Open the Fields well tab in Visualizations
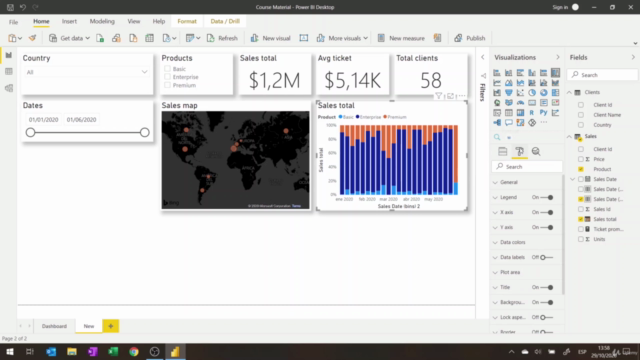 [x=502, y=151]
